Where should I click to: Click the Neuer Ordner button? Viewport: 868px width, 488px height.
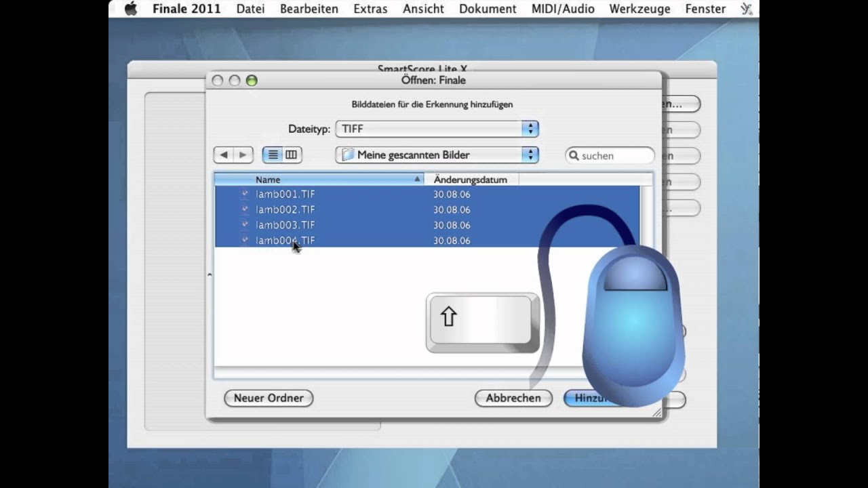tap(269, 398)
